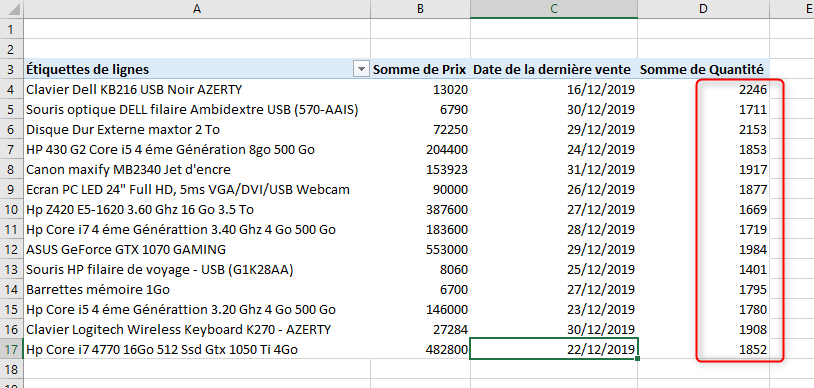The width and height of the screenshot is (814, 388).
Task: Click date cell 25/12/2019
Action: (554, 270)
